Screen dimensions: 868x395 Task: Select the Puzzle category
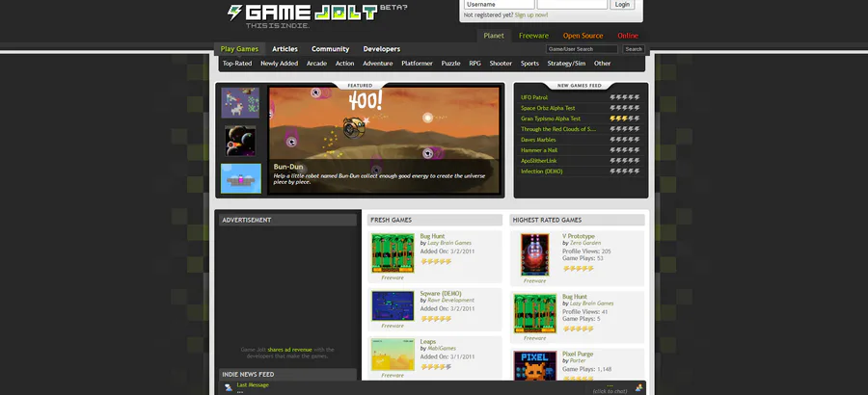pos(450,64)
